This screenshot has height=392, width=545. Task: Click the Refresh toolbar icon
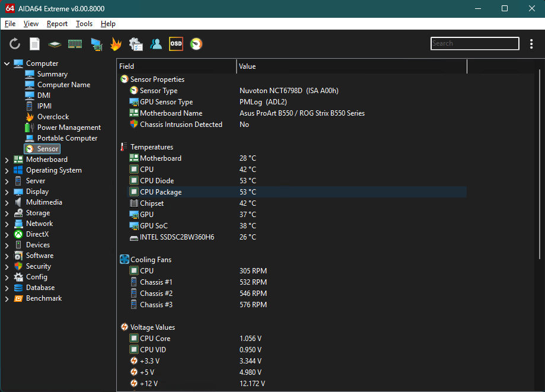coord(15,44)
